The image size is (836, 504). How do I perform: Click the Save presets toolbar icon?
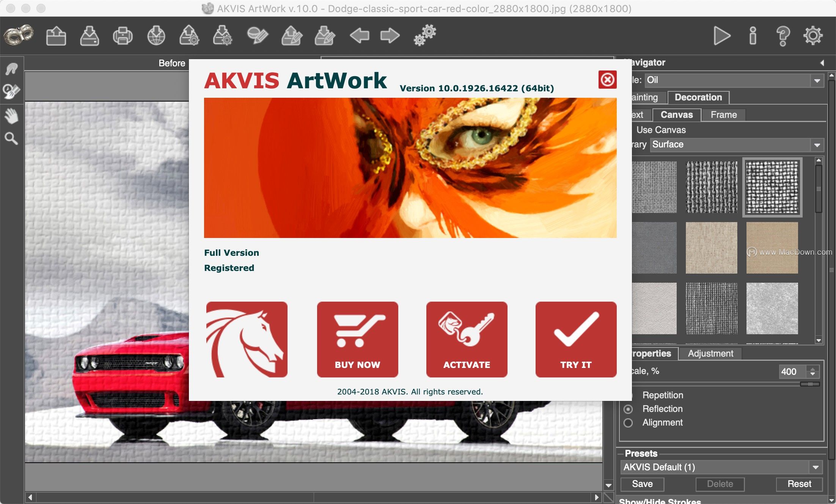pyautogui.click(x=223, y=36)
